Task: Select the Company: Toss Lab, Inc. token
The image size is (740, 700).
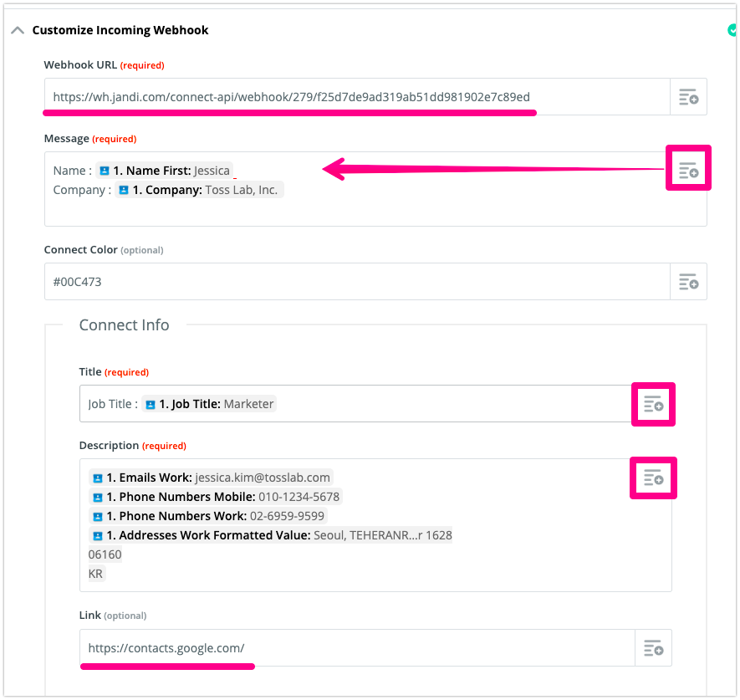Action: click(x=199, y=190)
